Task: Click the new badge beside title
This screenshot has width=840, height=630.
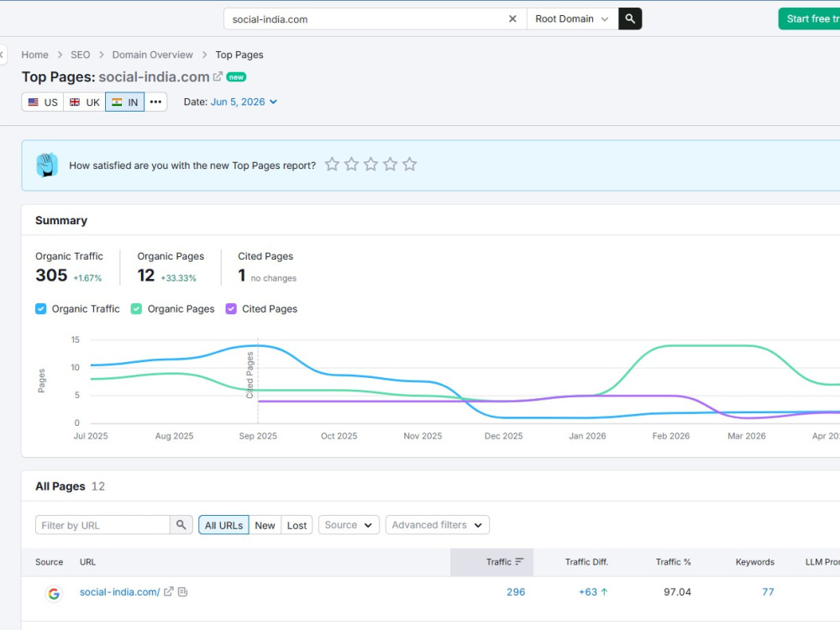Action: (236, 77)
